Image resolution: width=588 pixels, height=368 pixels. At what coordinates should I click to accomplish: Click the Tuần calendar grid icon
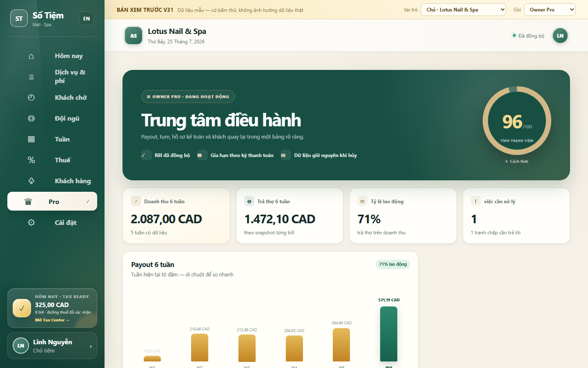(31, 139)
